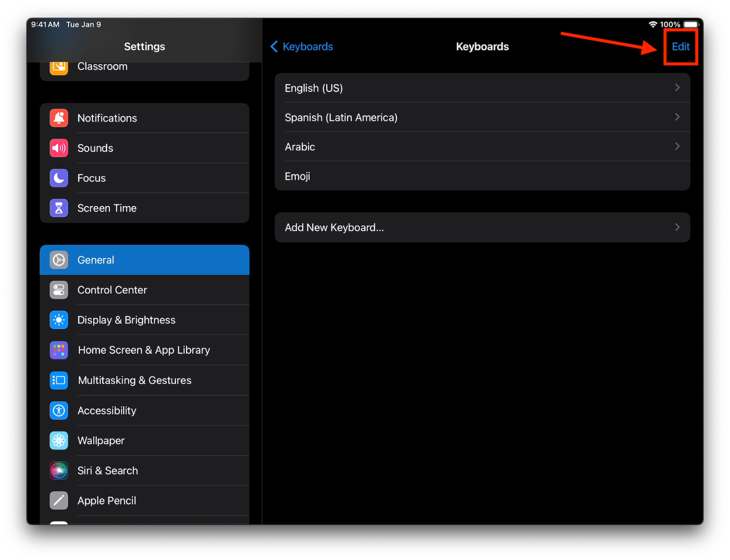The width and height of the screenshot is (730, 560).
Task: Tap the Screen Time hourglass icon
Action: pyautogui.click(x=59, y=208)
